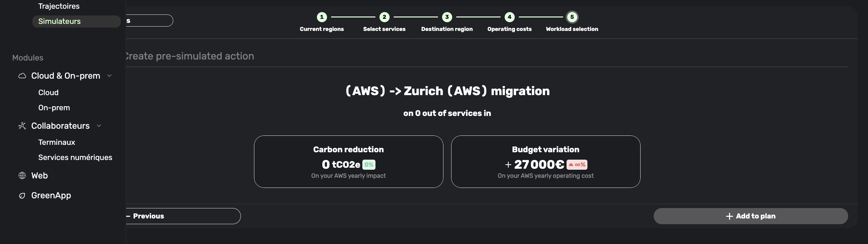Select Services numériques in the sidebar

click(75, 158)
